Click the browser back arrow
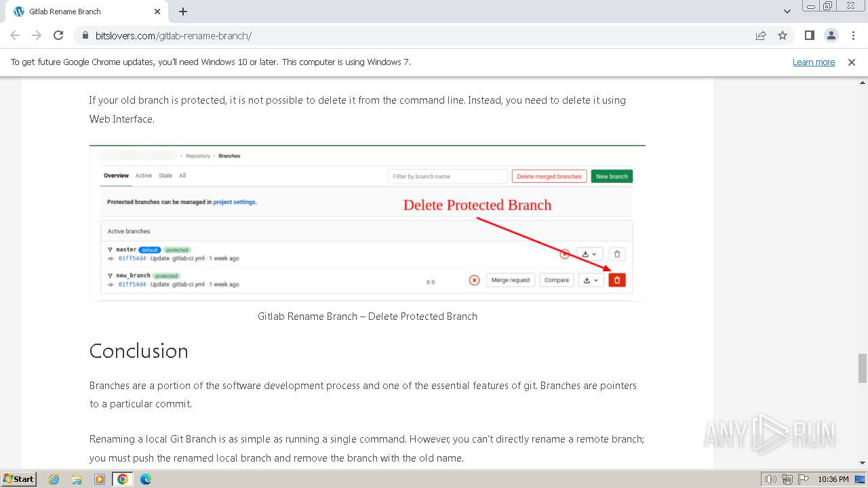This screenshot has width=868, height=488. (15, 35)
